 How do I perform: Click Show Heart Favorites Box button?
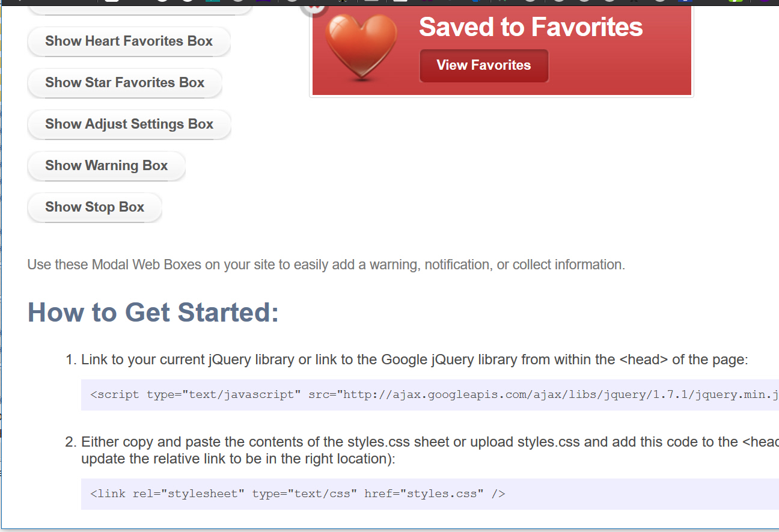click(129, 41)
